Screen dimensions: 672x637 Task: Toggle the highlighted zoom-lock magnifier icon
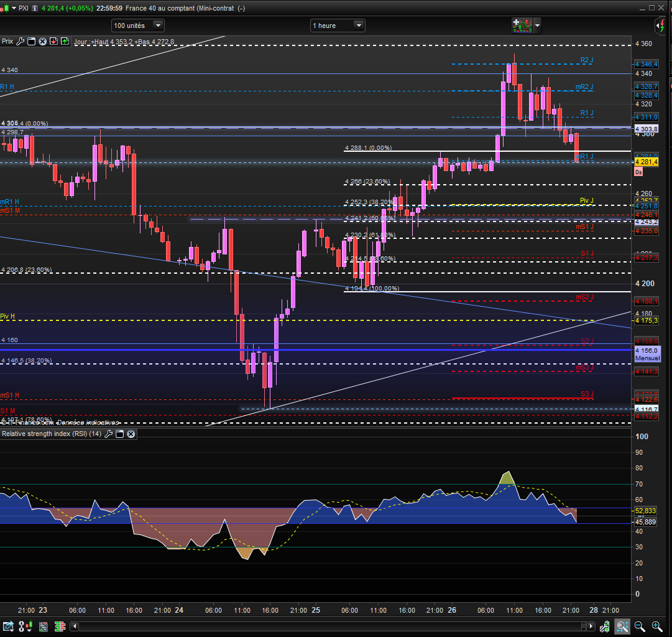coord(622,626)
